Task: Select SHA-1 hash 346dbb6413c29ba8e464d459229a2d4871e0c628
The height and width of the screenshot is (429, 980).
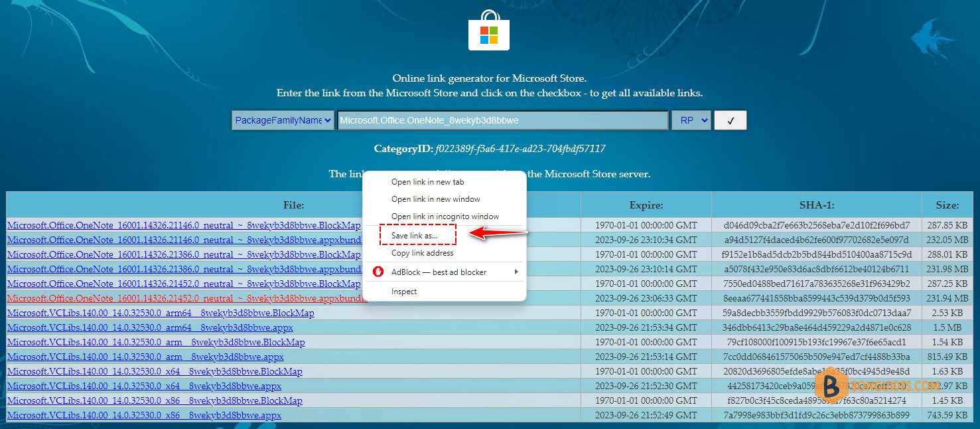Action: (817, 327)
